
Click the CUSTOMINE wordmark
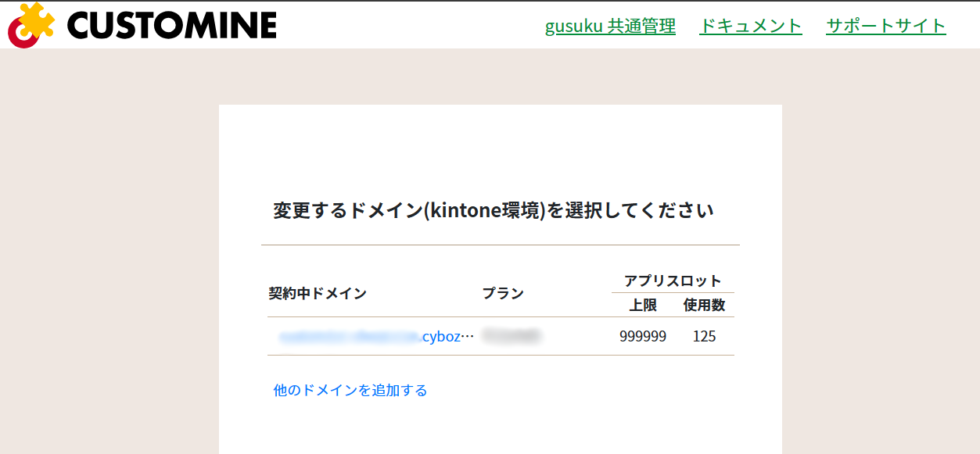172,25
